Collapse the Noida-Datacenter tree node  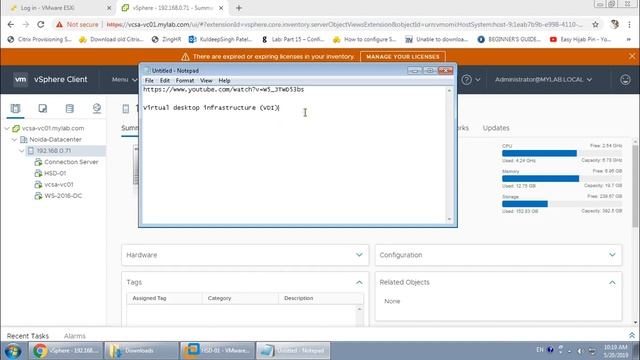click(14, 140)
